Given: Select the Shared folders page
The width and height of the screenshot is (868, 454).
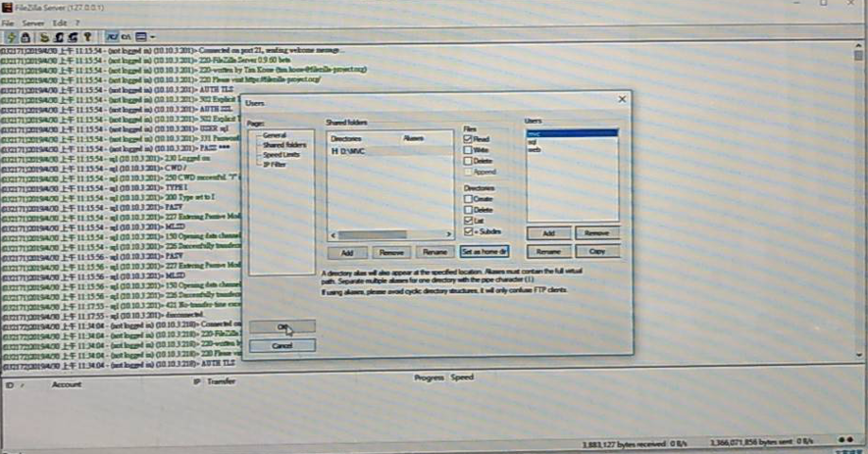Looking at the screenshot, I should pos(284,144).
